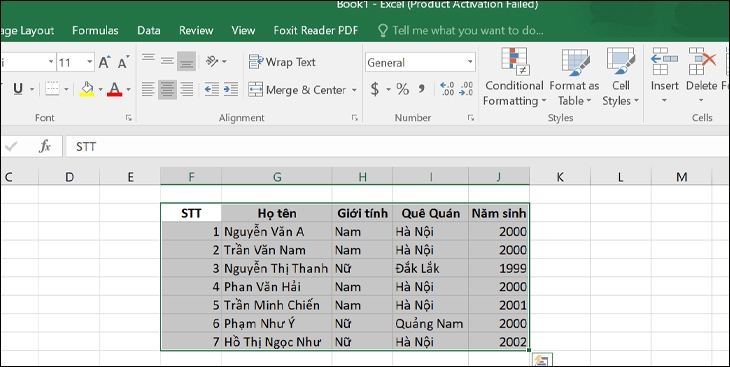The image size is (730, 367).
Task: Click Decrease Decimal icon
Action: (466, 88)
